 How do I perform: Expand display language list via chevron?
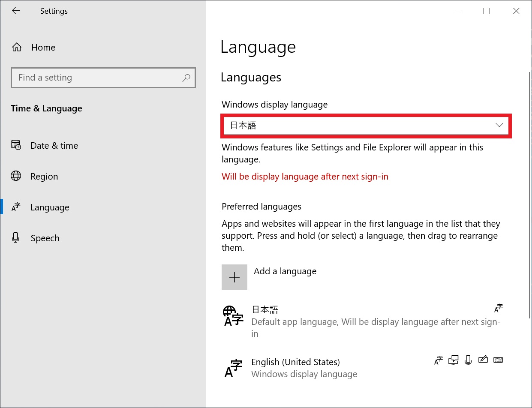(x=499, y=125)
